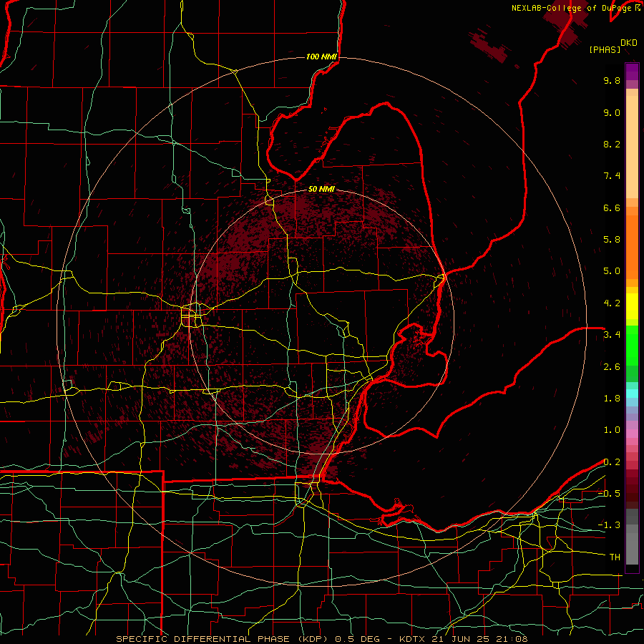
Task: Click the 1.0 legend value
Action: [612, 430]
